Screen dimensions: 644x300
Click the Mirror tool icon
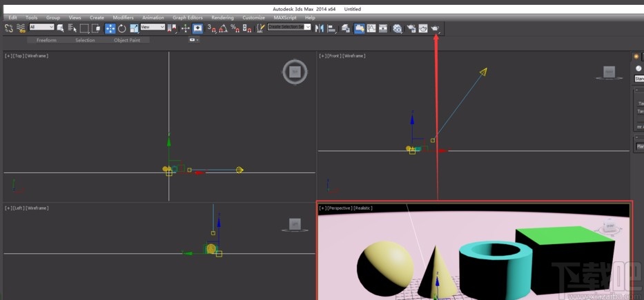pos(319,28)
